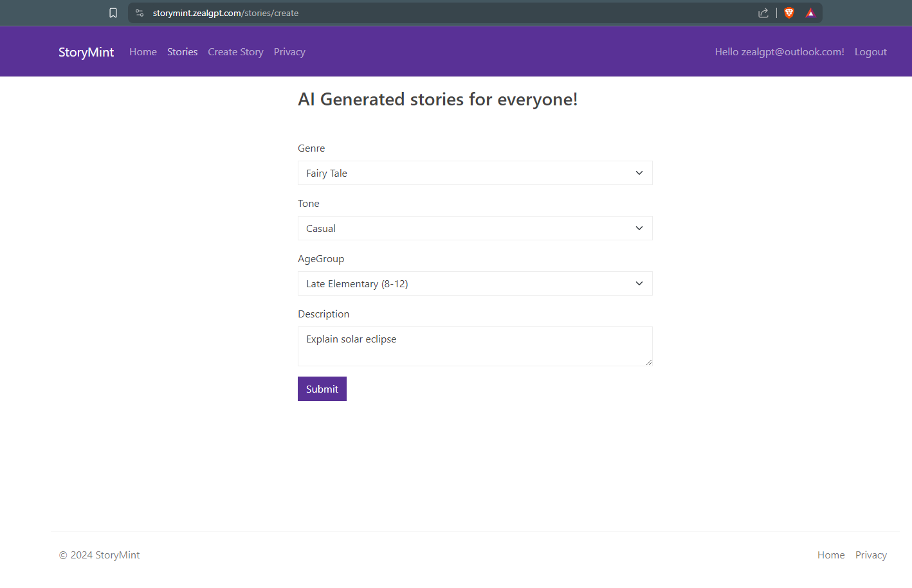Image resolution: width=912 pixels, height=588 pixels.
Task: Click the Brave Rewards triangle icon
Action: [x=810, y=13]
